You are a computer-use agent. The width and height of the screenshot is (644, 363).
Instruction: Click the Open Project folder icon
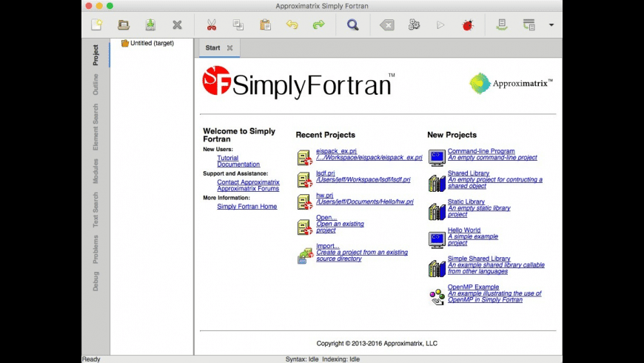(x=124, y=24)
